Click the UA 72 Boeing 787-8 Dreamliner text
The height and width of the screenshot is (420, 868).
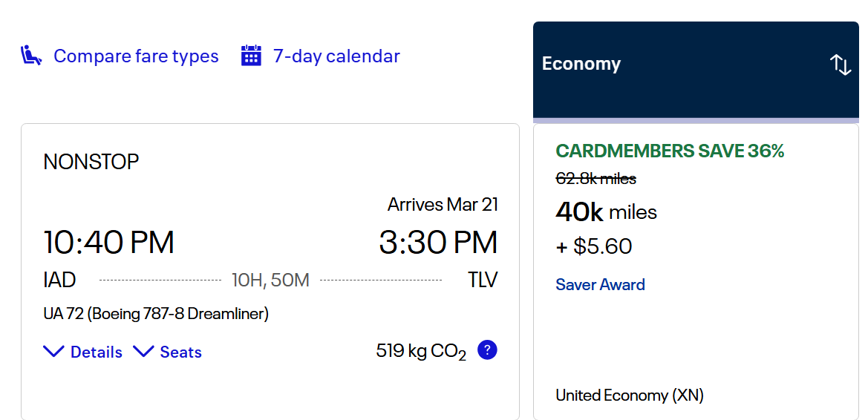tap(156, 314)
